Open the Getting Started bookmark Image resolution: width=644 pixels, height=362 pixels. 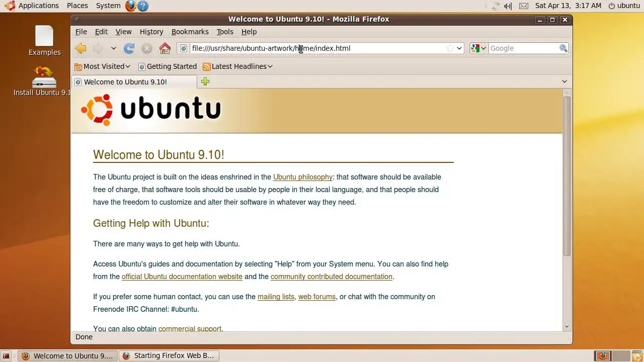pyautogui.click(x=167, y=66)
